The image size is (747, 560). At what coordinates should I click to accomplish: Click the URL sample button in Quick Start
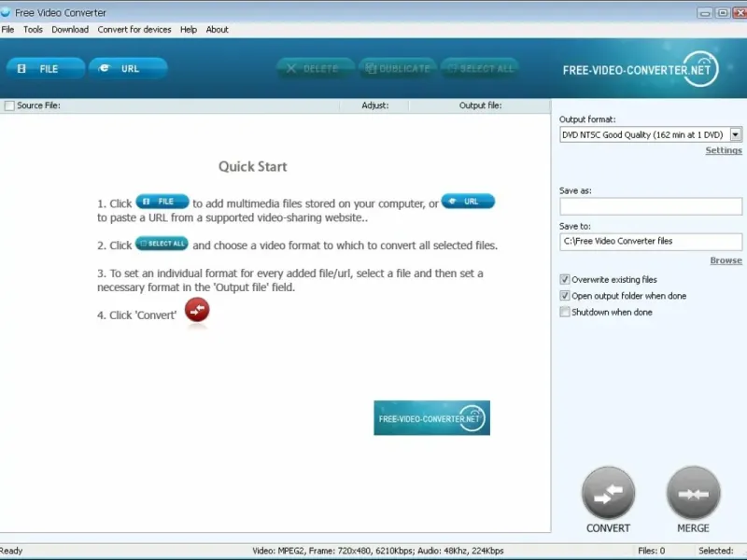click(468, 202)
